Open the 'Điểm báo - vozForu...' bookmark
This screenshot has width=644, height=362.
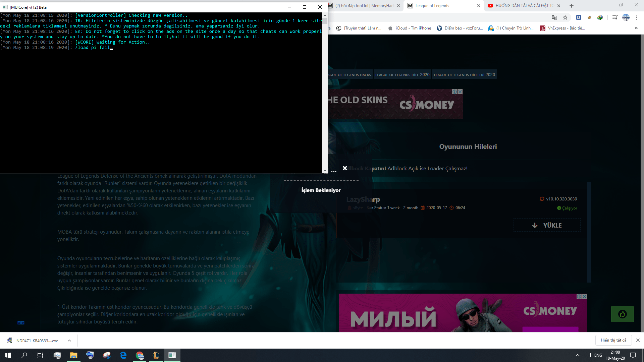460,28
